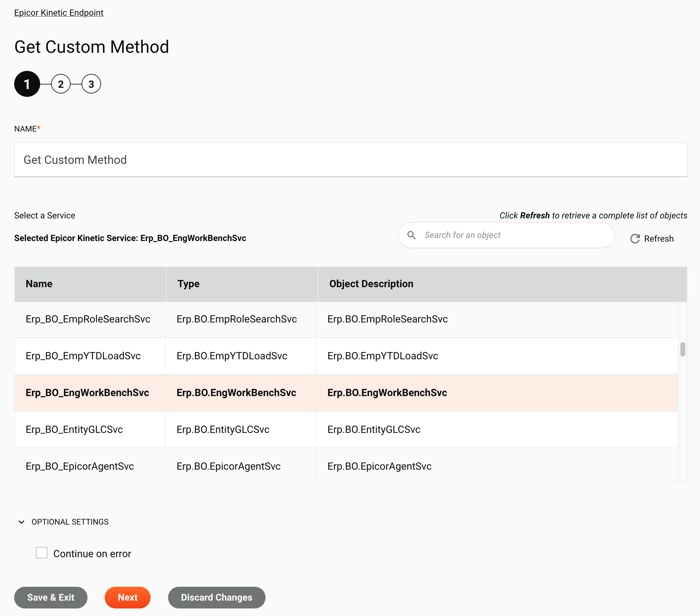700x616 pixels.
Task: Click Discard Changes button
Action: pos(216,597)
